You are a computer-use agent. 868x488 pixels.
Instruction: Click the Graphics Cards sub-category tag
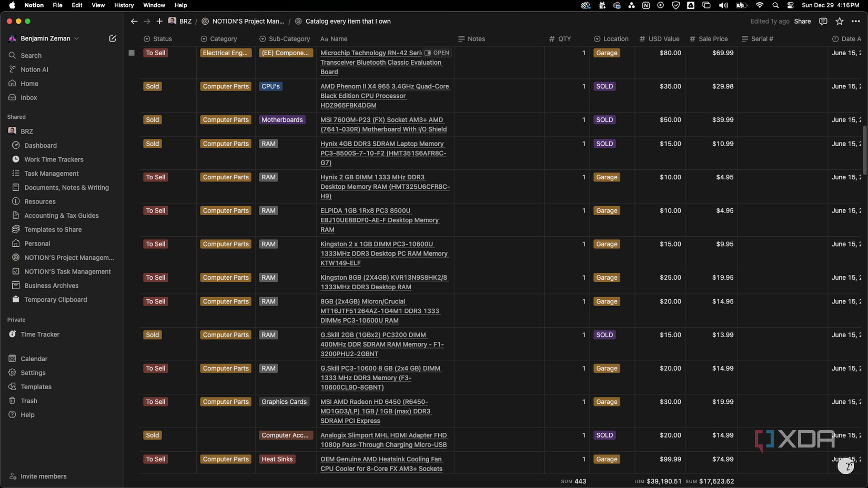pyautogui.click(x=284, y=402)
